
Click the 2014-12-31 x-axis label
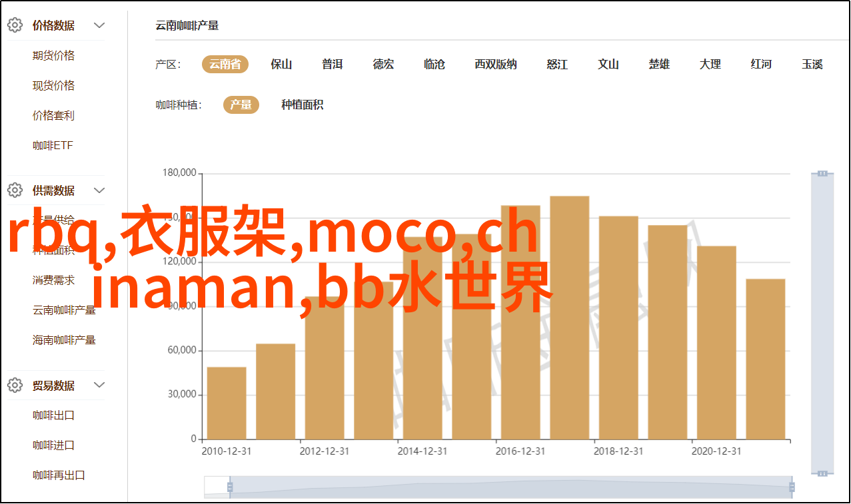pos(423,451)
